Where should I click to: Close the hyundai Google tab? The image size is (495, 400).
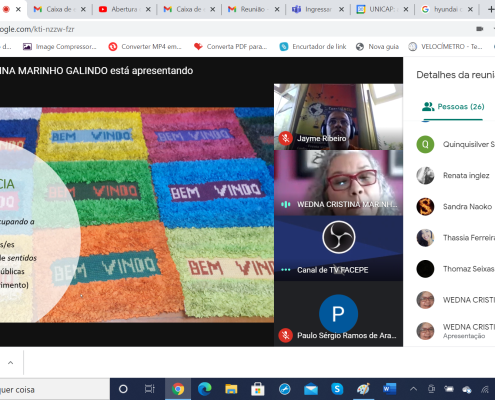(x=470, y=9)
